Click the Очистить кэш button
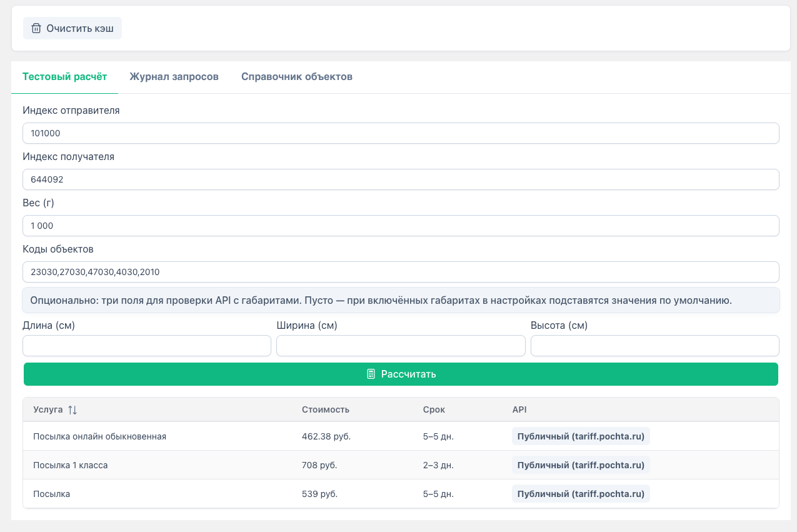The width and height of the screenshot is (797, 532). (x=73, y=28)
